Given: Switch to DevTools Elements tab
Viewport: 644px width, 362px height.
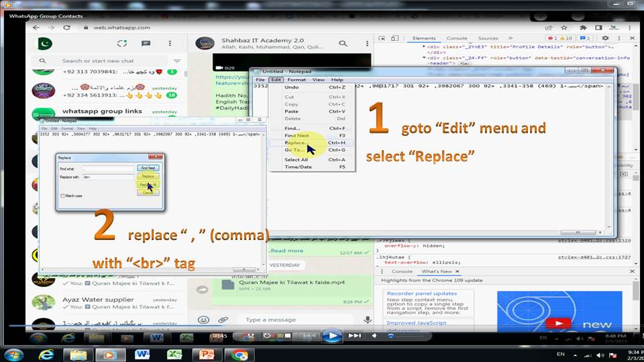Looking at the screenshot, I should tap(424, 38).
